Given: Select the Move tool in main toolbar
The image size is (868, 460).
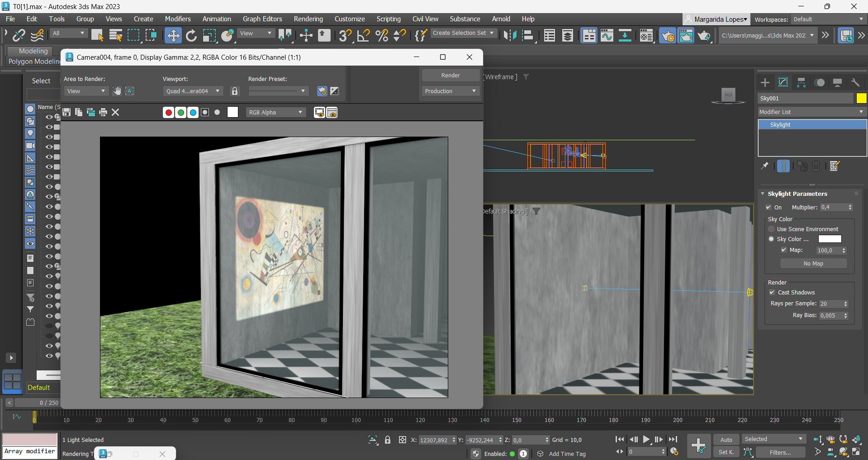Looking at the screenshot, I should tap(173, 35).
